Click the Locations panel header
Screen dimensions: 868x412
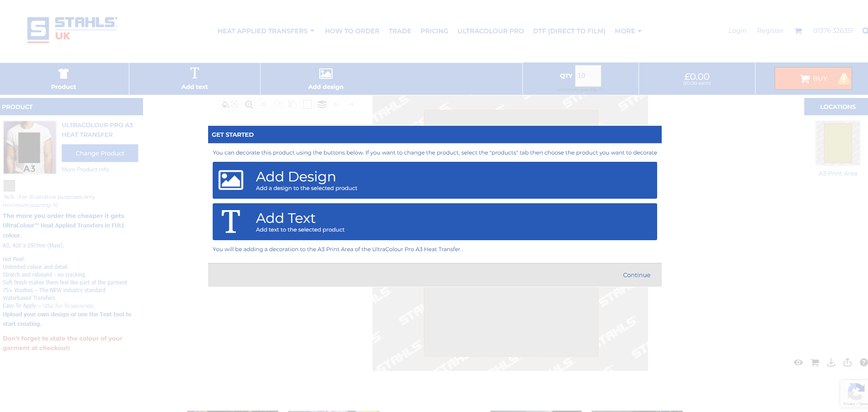[836, 107]
